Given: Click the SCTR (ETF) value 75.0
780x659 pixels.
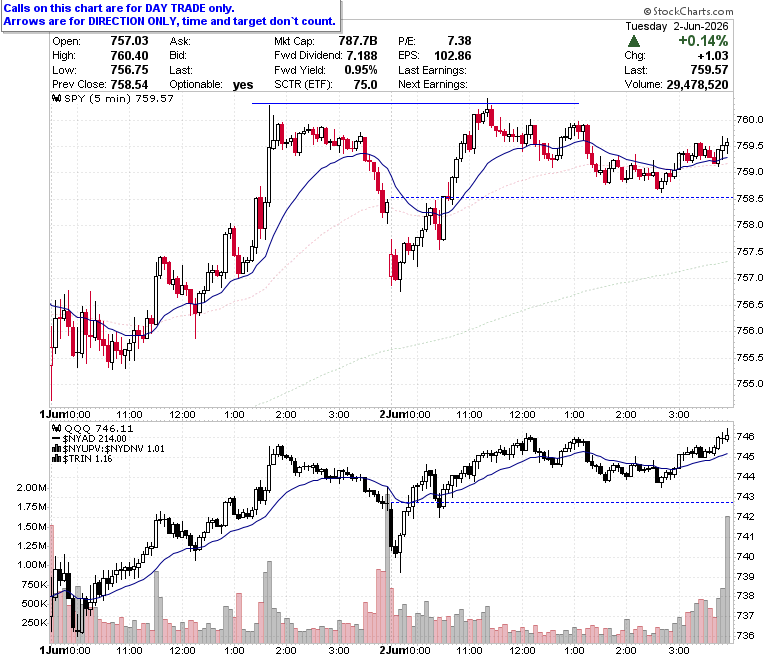Looking at the screenshot, I should click(x=365, y=85).
